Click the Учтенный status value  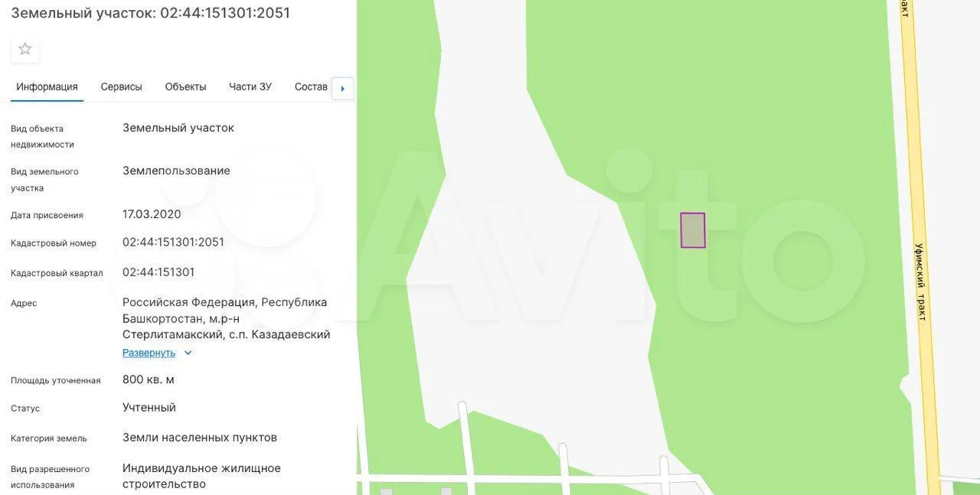click(x=149, y=408)
